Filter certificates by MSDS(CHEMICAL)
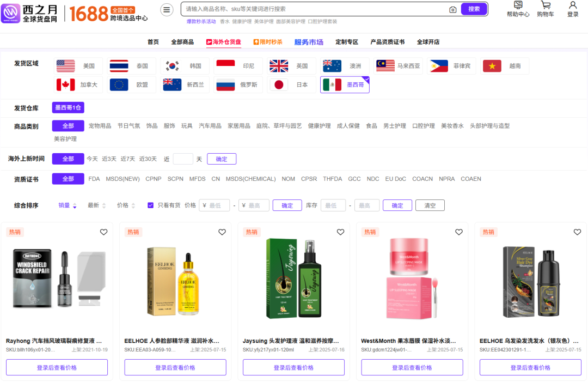588x382 pixels. 250,179
